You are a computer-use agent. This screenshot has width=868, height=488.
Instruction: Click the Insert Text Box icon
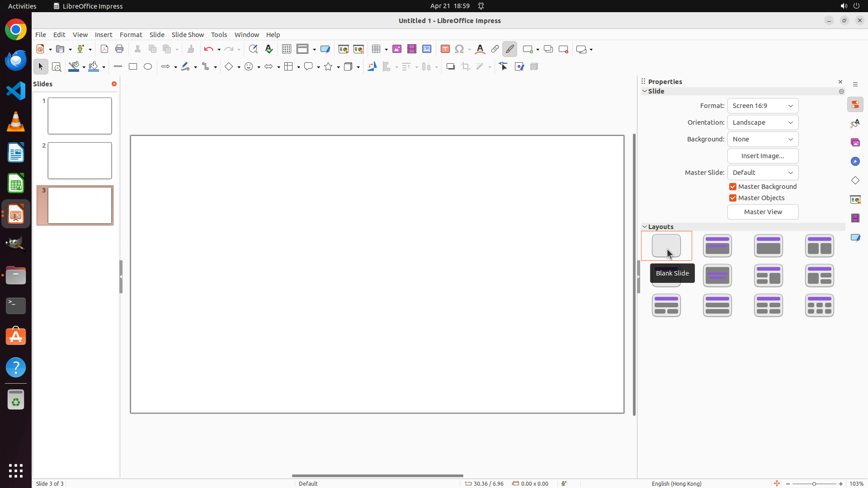click(445, 49)
